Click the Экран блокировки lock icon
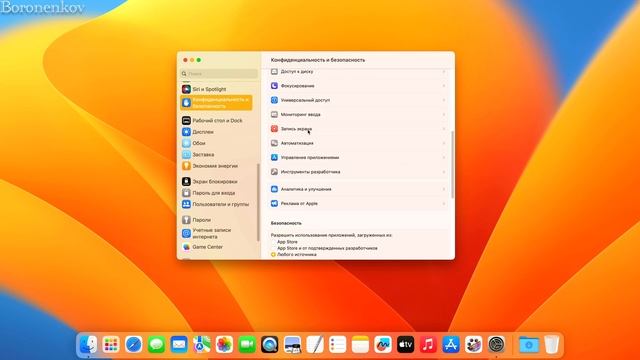 tap(186, 181)
